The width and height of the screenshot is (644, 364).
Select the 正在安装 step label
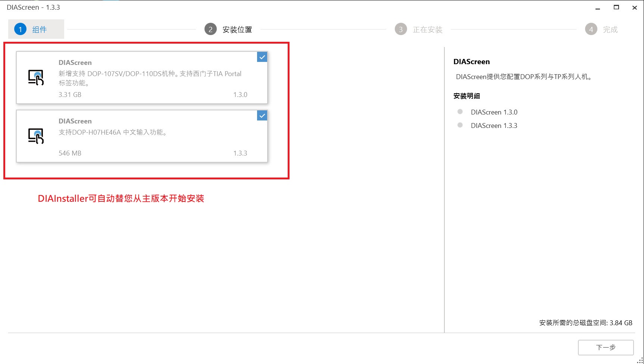tap(428, 29)
